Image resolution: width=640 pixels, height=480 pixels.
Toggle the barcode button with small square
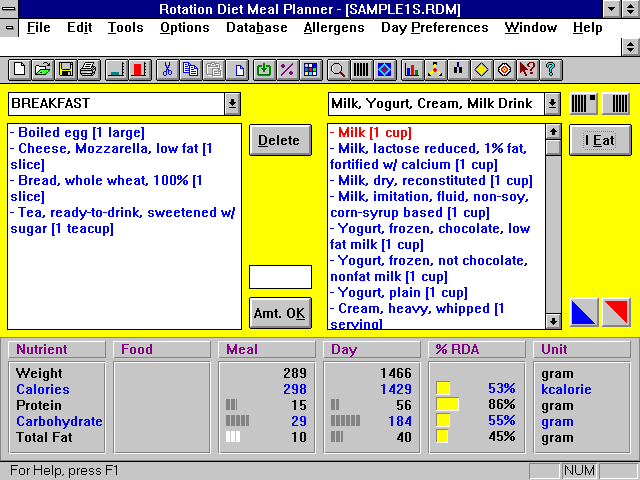point(584,103)
